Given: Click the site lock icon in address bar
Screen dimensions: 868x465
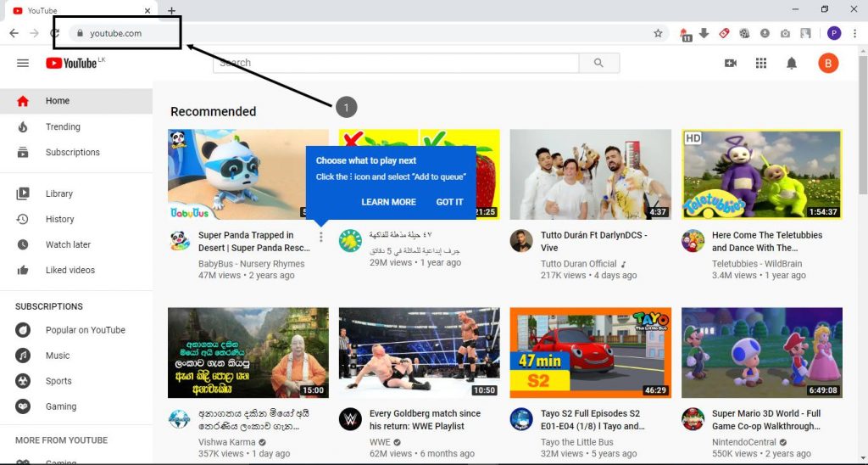Looking at the screenshot, I should click(81, 33).
